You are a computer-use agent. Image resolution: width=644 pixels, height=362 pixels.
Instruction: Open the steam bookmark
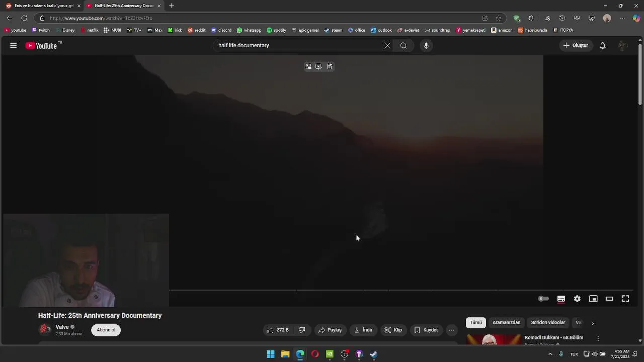click(333, 30)
